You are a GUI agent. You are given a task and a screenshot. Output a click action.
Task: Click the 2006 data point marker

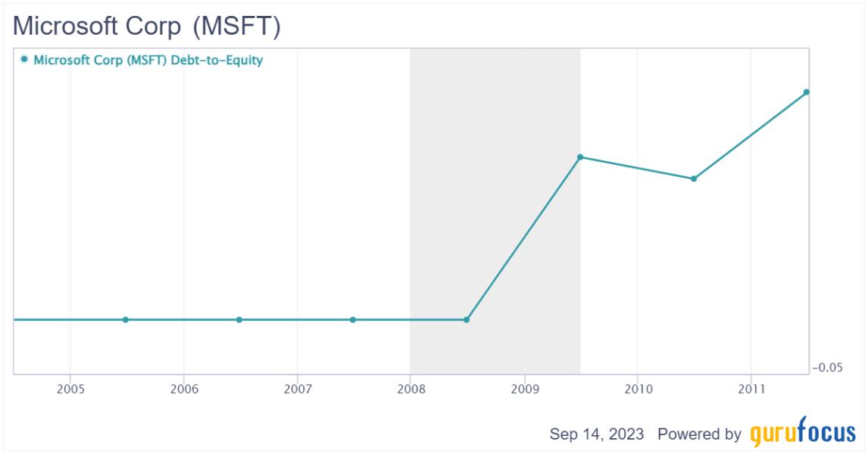coord(239,319)
